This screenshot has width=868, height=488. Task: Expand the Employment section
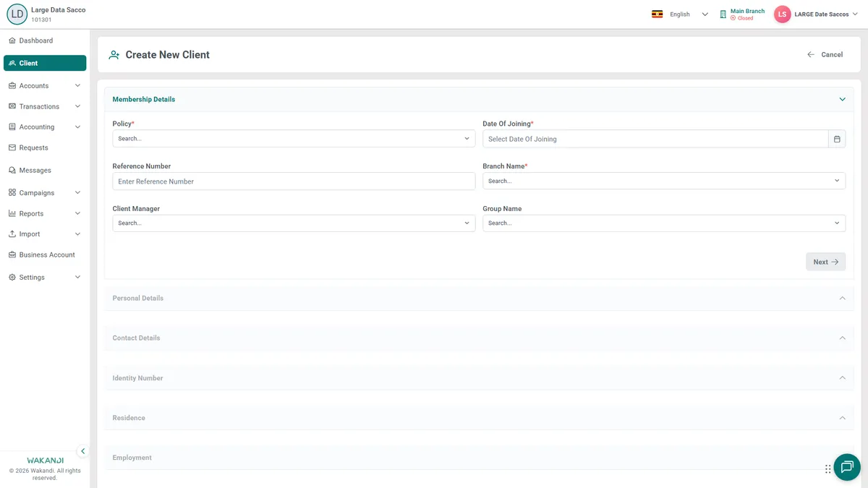point(479,458)
